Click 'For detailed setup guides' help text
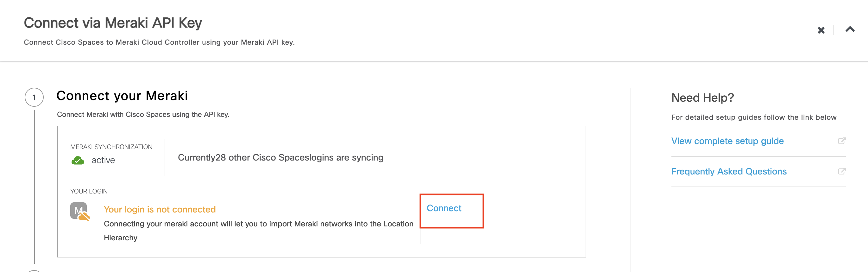This screenshot has height=272, width=868. pyautogui.click(x=753, y=117)
